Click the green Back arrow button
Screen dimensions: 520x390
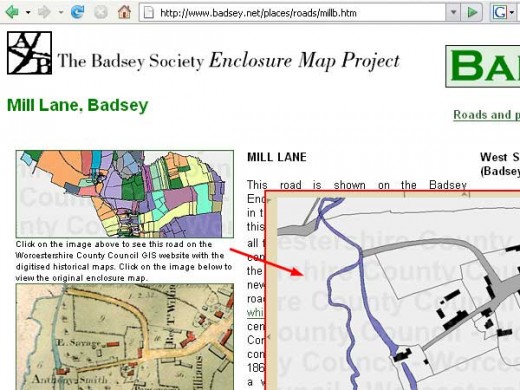pyautogui.click(x=12, y=13)
